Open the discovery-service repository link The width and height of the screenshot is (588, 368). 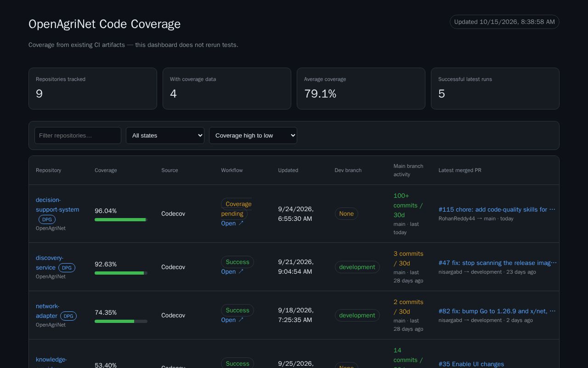coord(49,262)
